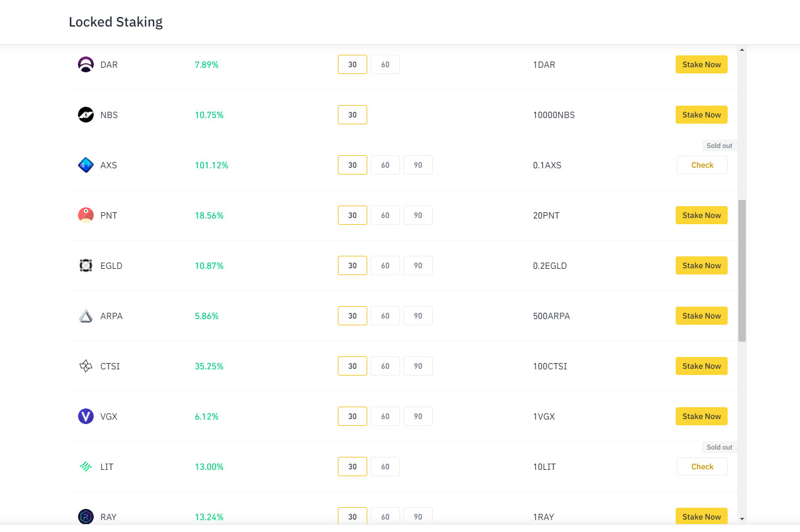800x532 pixels.
Task: Select 30-day duration for NBS
Action: [353, 115]
